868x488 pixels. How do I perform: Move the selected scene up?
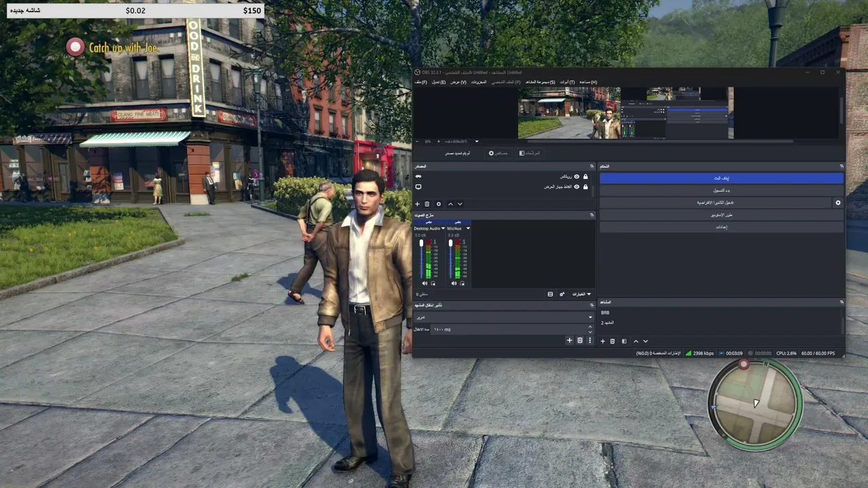(635, 341)
